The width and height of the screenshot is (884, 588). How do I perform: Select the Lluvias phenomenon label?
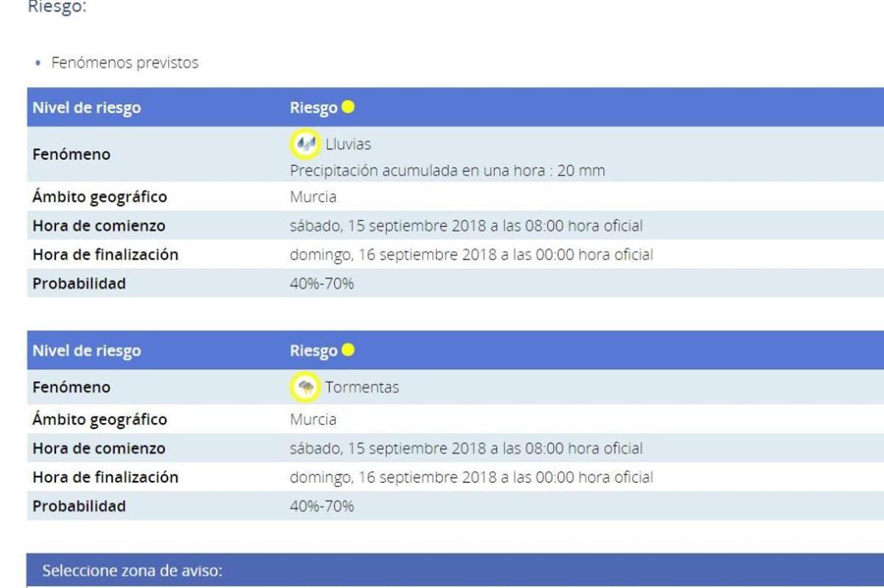(x=348, y=144)
